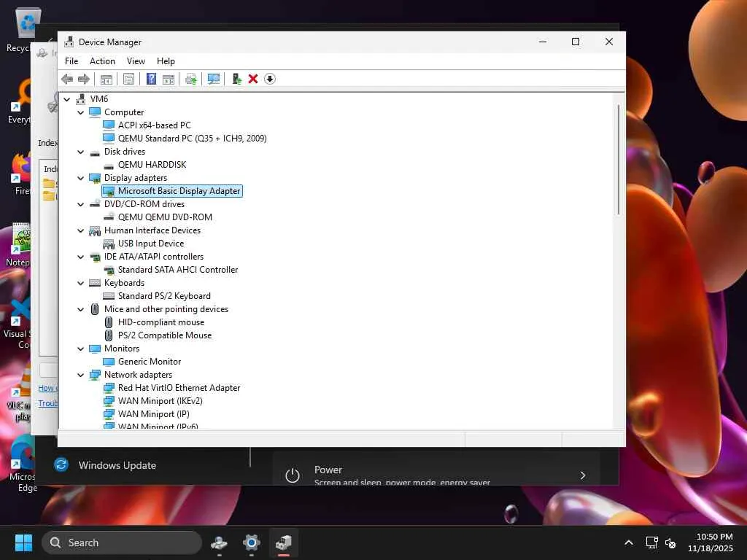
Task: Click the Windows Start button
Action: point(23,542)
